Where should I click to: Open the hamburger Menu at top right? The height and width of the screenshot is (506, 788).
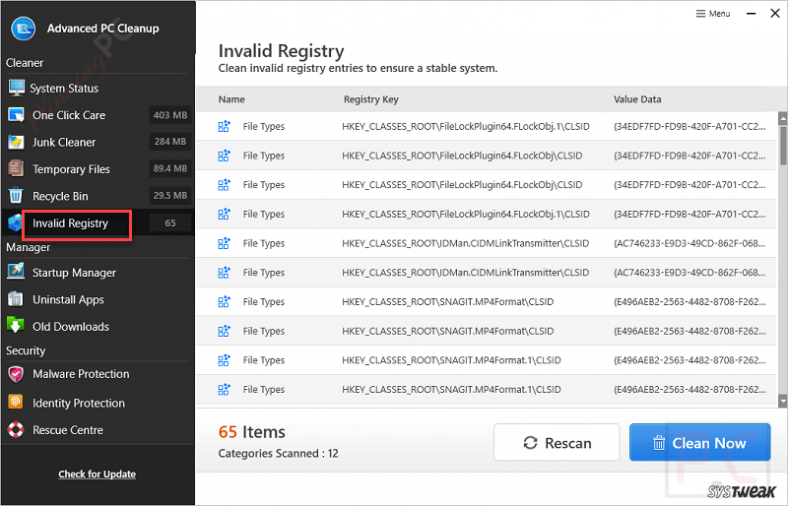713,14
